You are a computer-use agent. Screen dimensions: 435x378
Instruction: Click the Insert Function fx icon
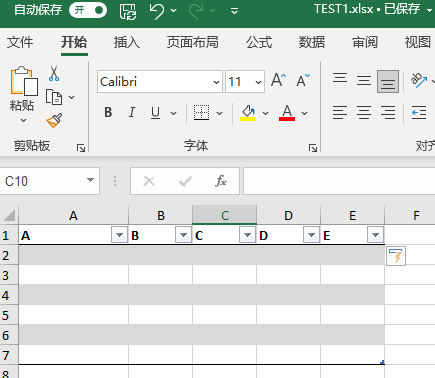(221, 181)
